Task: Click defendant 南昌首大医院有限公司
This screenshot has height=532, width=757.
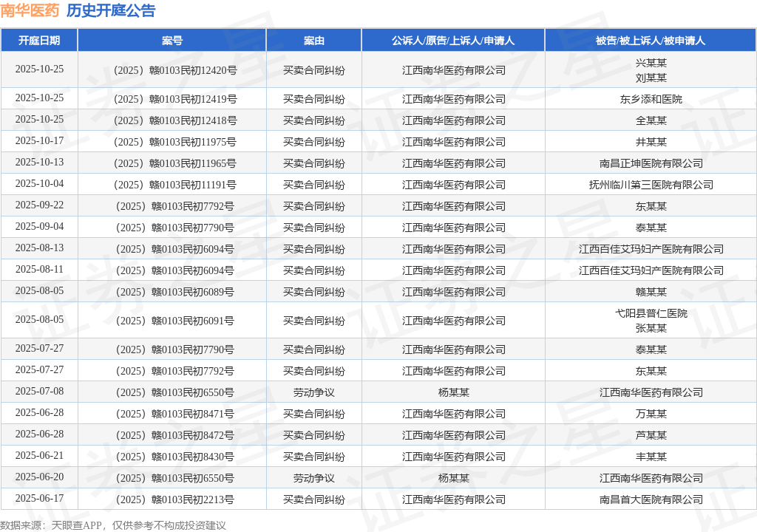Action: coord(651,499)
